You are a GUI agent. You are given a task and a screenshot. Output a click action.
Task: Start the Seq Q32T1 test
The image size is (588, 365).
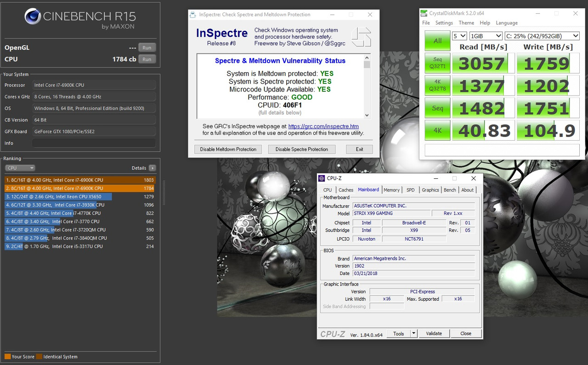[437, 63]
